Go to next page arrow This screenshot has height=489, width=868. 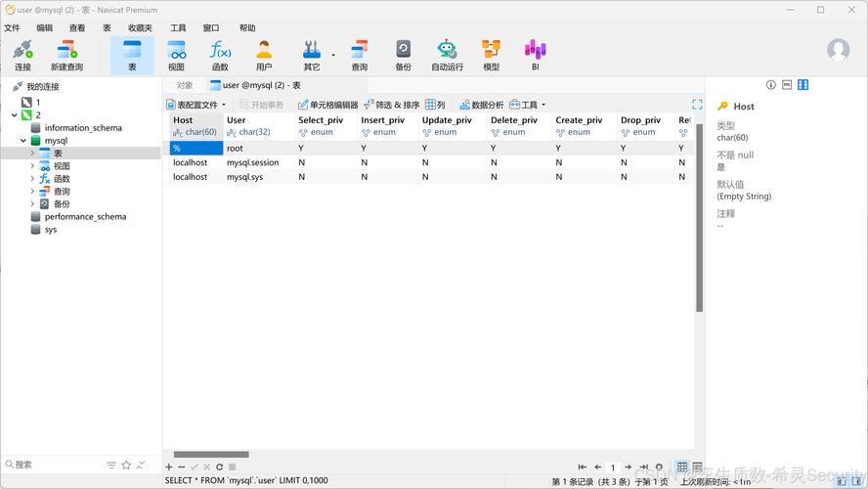click(x=628, y=467)
